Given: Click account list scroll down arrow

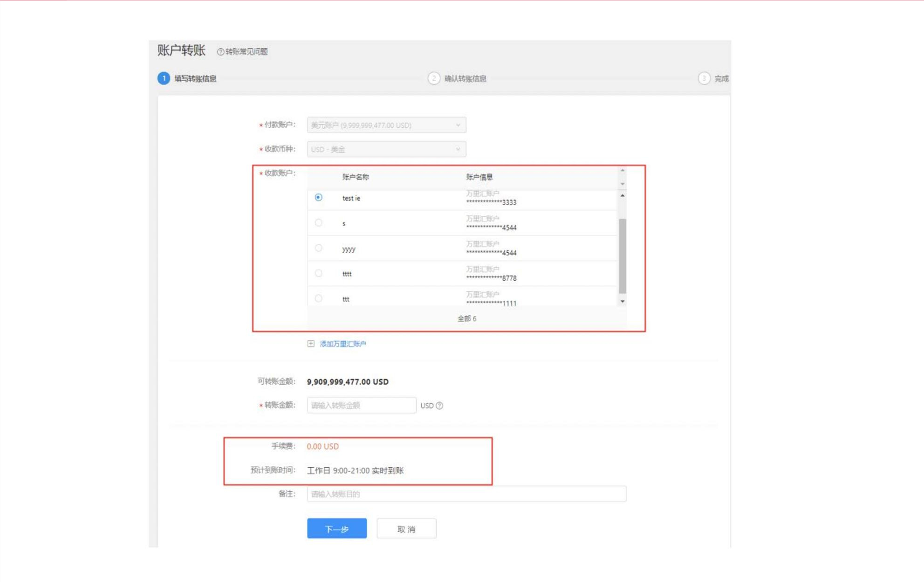Looking at the screenshot, I should pos(623,302).
